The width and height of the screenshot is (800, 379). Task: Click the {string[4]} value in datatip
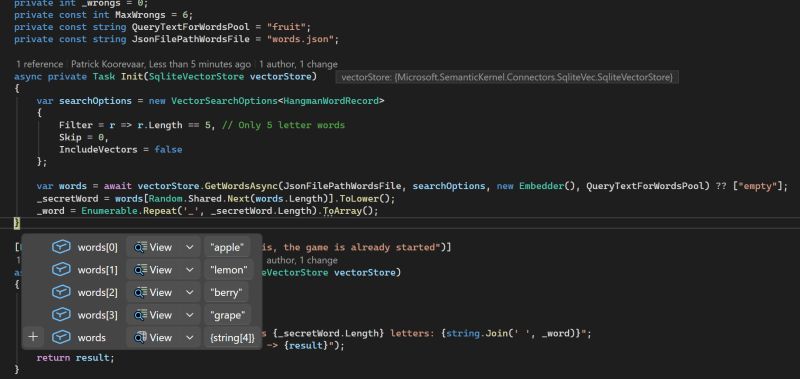tap(232, 337)
